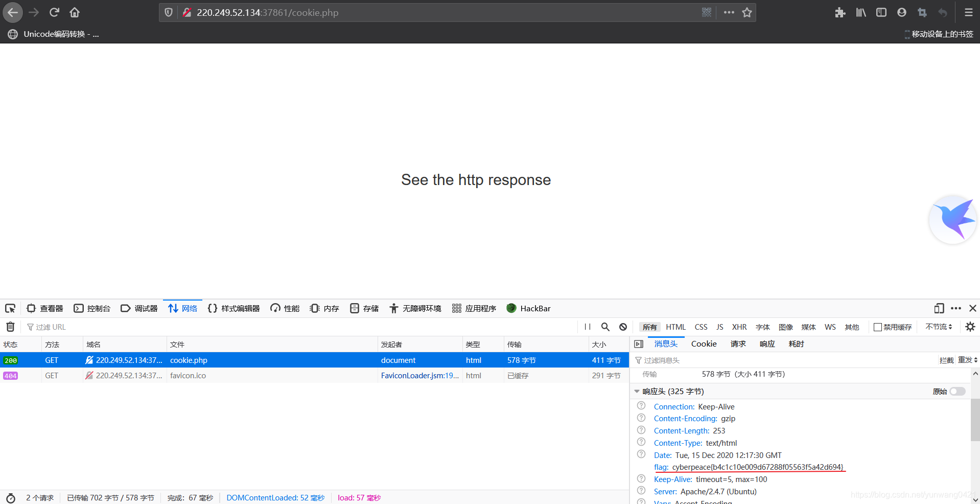This screenshot has width=980, height=504.
Task: Open the extensions puzzle icon
Action: coord(840,12)
